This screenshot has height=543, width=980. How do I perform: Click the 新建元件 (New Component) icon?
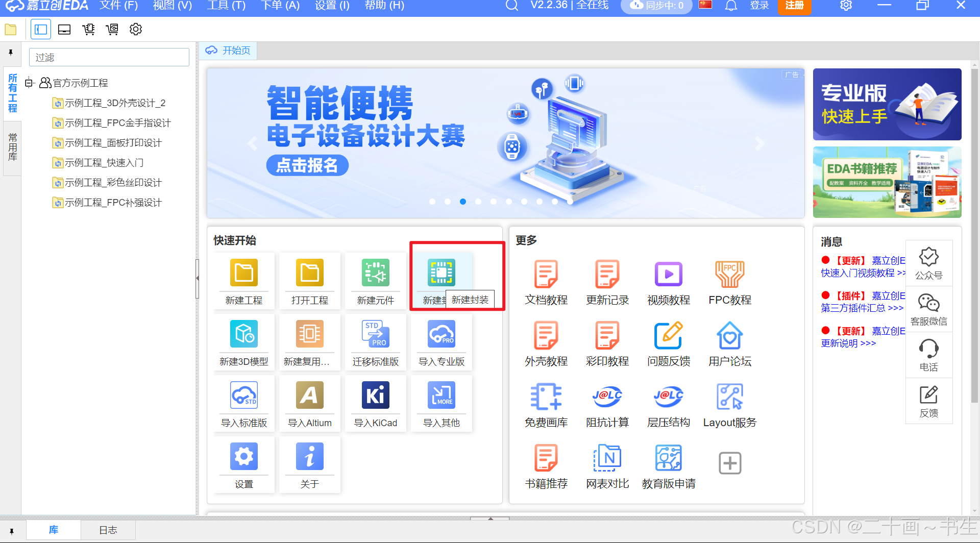[x=376, y=273]
